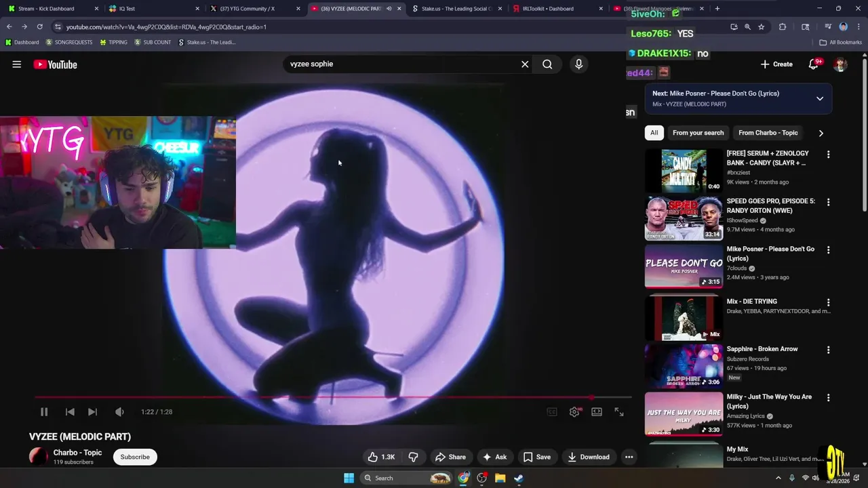The height and width of the screenshot is (488, 868).
Task: Select the 'From your search' chip
Action: point(698,133)
